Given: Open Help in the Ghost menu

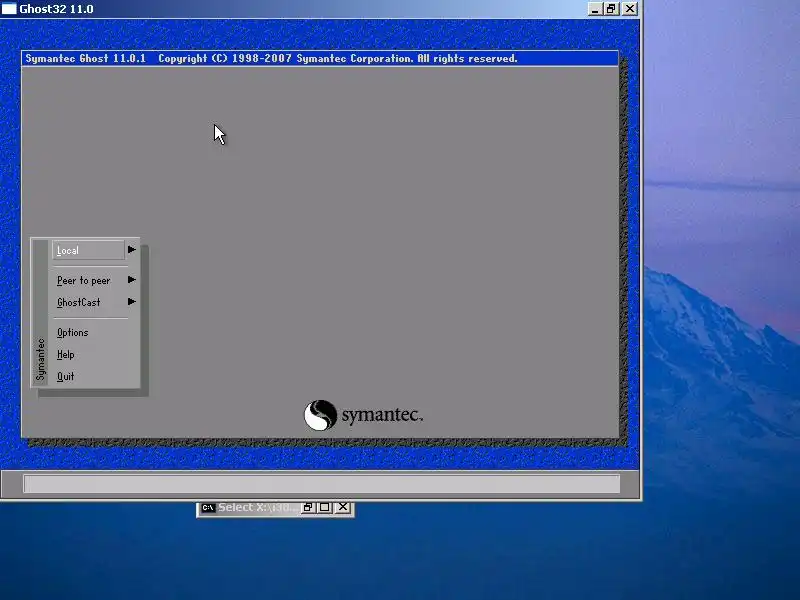Looking at the screenshot, I should coord(65,355).
